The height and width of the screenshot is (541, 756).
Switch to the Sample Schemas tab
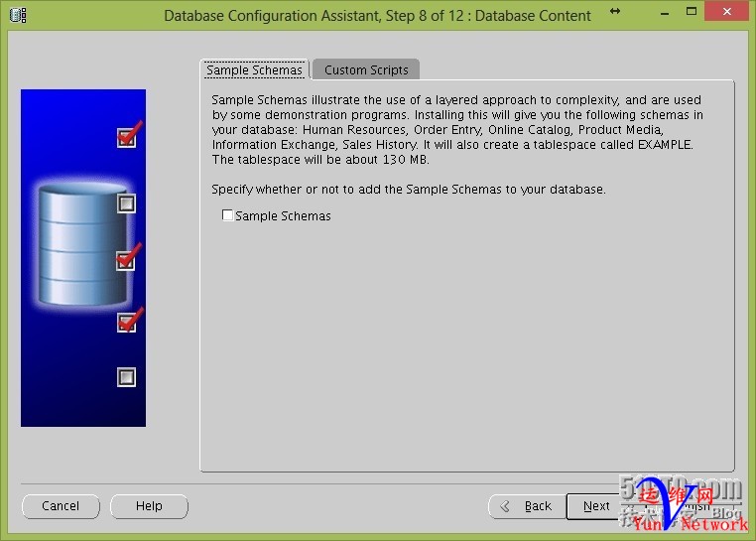tap(254, 69)
